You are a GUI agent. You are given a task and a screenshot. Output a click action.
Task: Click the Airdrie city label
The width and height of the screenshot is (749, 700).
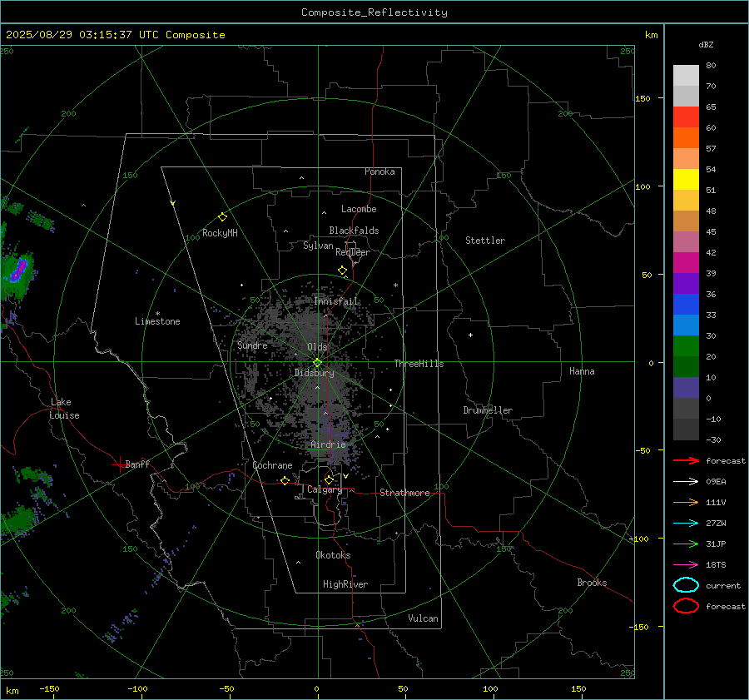point(328,444)
